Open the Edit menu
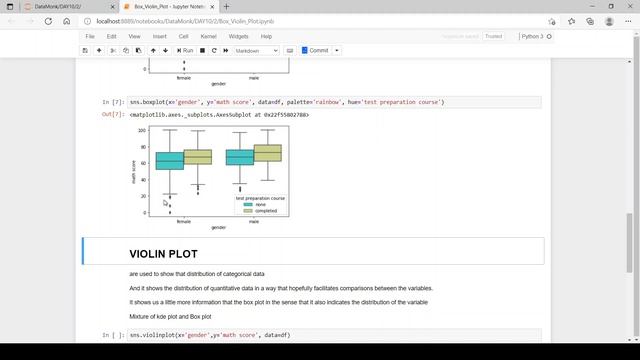The height and width of the screenshot is (360, 640). pos(111,36)
